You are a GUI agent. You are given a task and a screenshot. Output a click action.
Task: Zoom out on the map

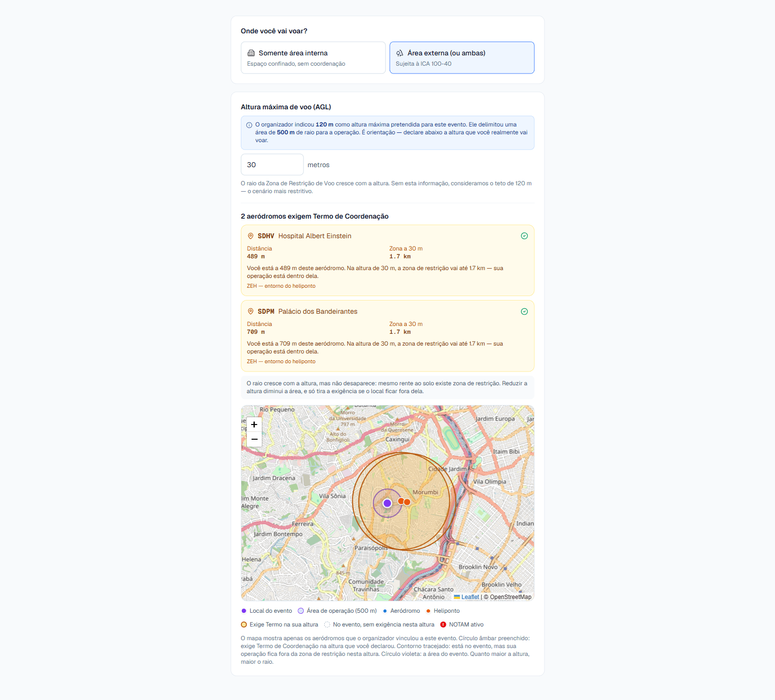pos(254,439)
